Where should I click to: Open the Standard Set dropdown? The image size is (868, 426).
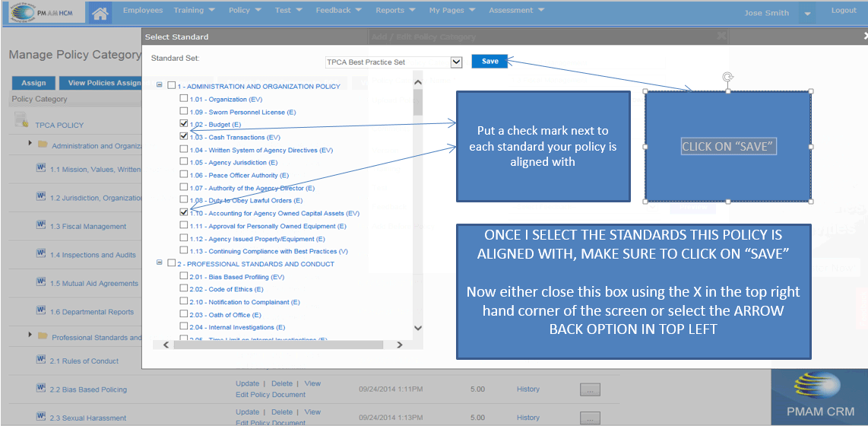(456, 62)
